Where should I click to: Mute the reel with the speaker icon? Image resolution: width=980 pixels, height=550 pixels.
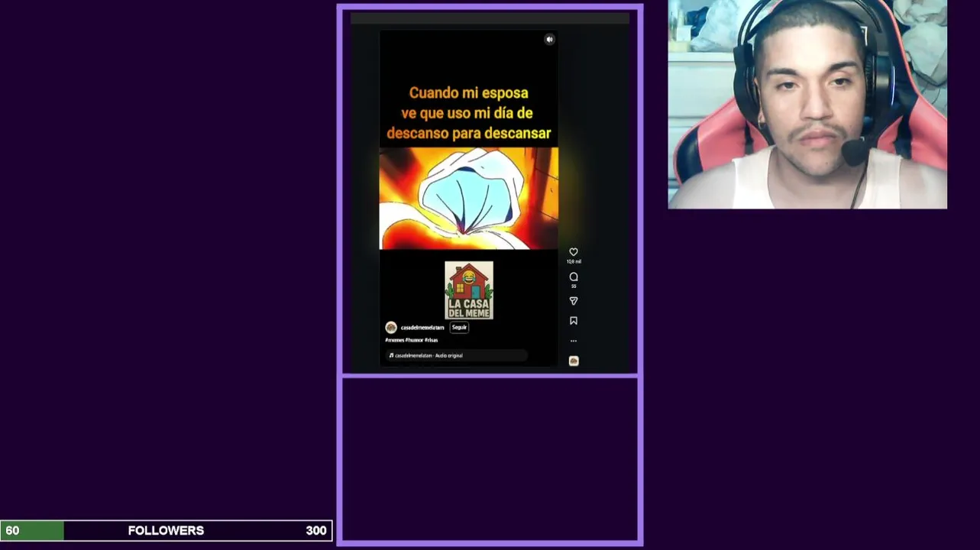click(549, 40)
